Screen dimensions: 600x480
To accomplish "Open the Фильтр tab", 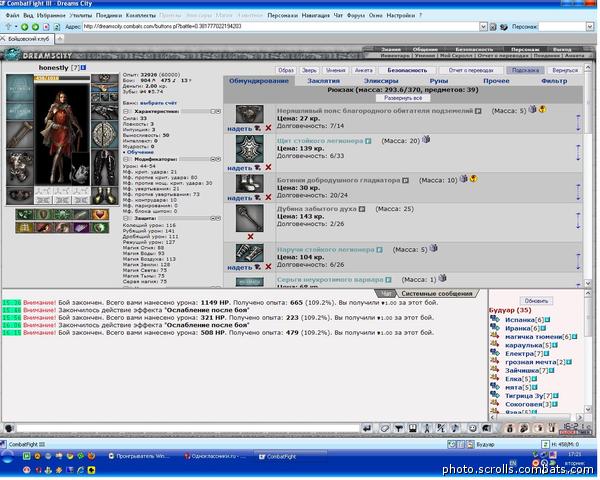I will click(x=554, y=81).
